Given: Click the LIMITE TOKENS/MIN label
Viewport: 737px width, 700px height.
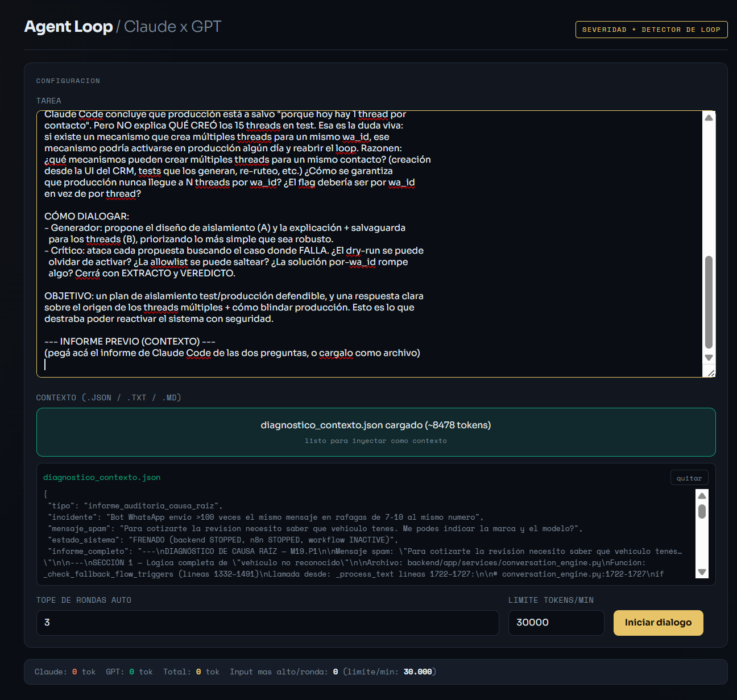Looking at the screenshot, I should point(551,600).
